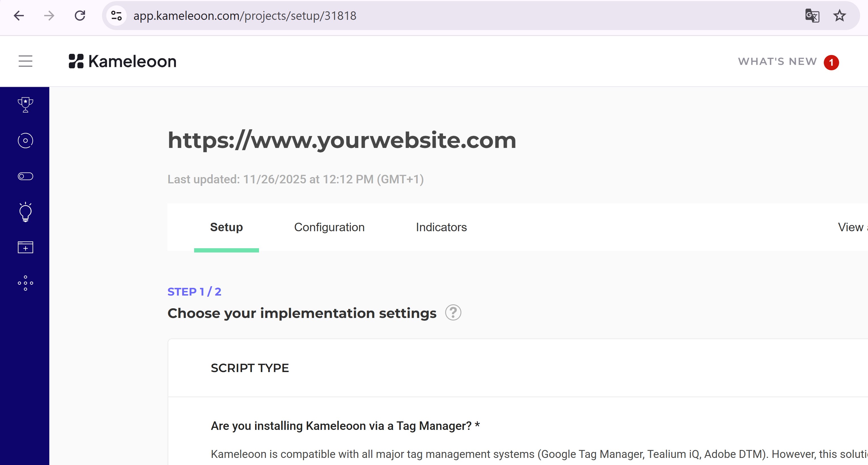View site information in address bar

[116, 16]
